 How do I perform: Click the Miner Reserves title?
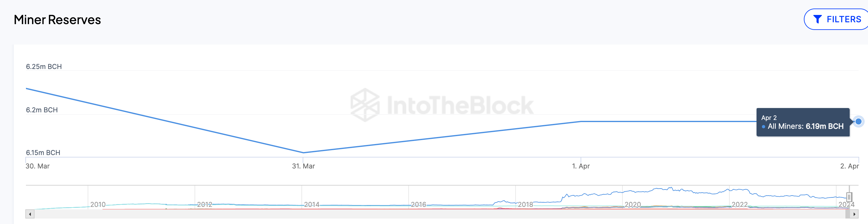click(x=57, y=20)
